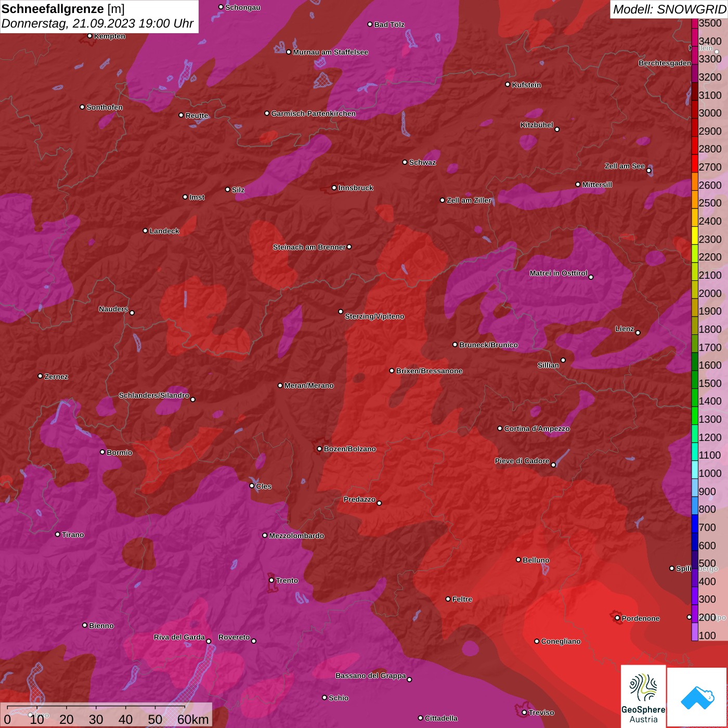The image size is (728, 728).
Task: Select the bright green legend swatch between 1300 and 1400
Action: [x=695, y=415]
